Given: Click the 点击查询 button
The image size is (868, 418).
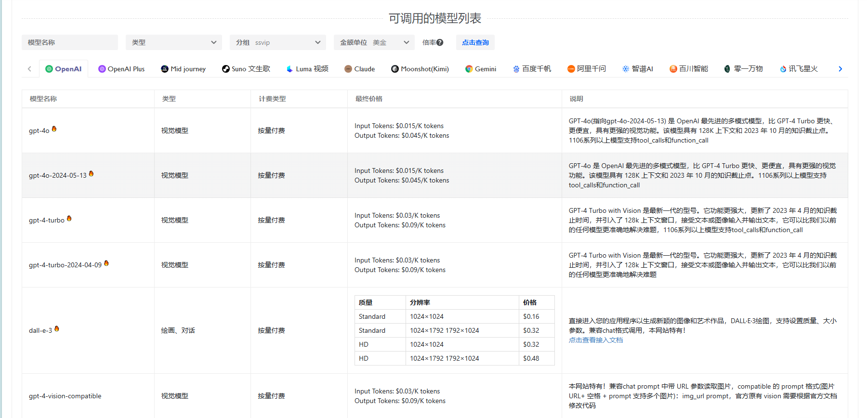Looking at the screenshot, I should [x=475, y=42].
